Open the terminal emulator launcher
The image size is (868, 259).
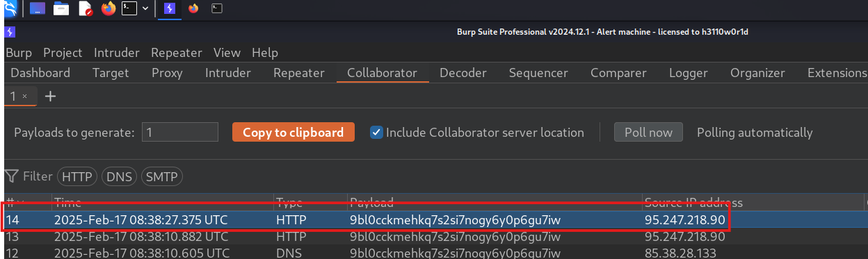[129, 8]
